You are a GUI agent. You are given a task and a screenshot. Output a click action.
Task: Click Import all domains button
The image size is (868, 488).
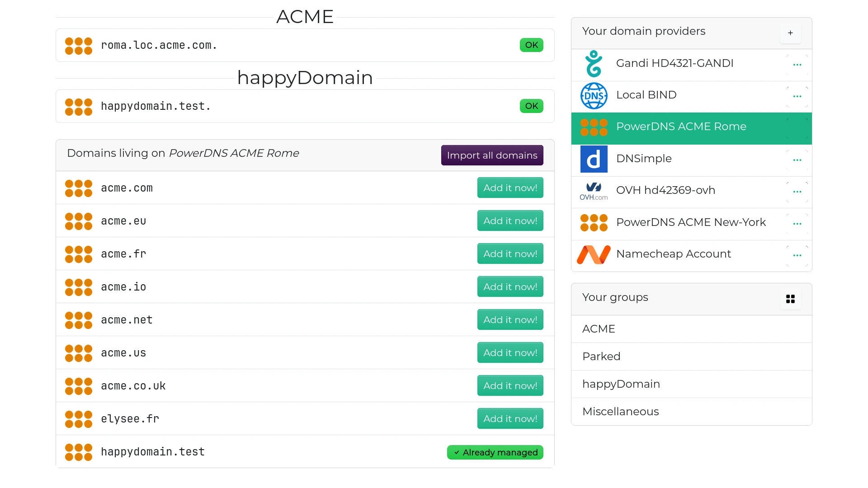click(x=492, y=155)
